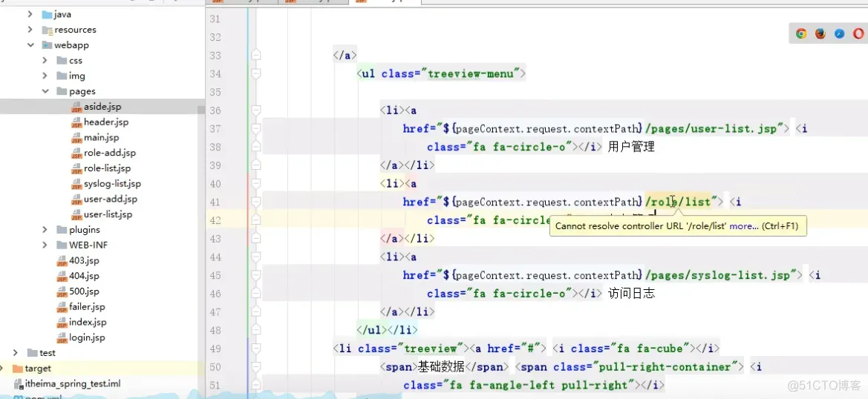Collapse the pages folder
Viewport: 868px width, 399px height.
(x=45, y=92)
